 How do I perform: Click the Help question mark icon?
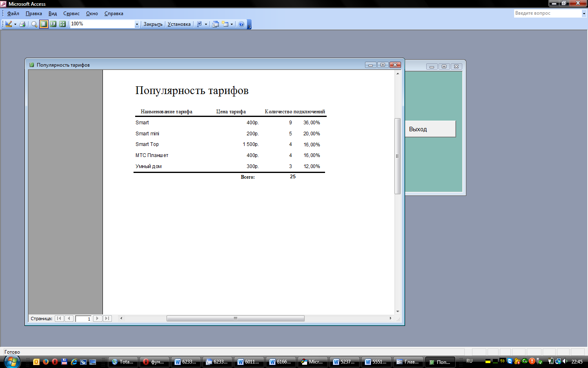pyautogui.click(x=241, y=24)
